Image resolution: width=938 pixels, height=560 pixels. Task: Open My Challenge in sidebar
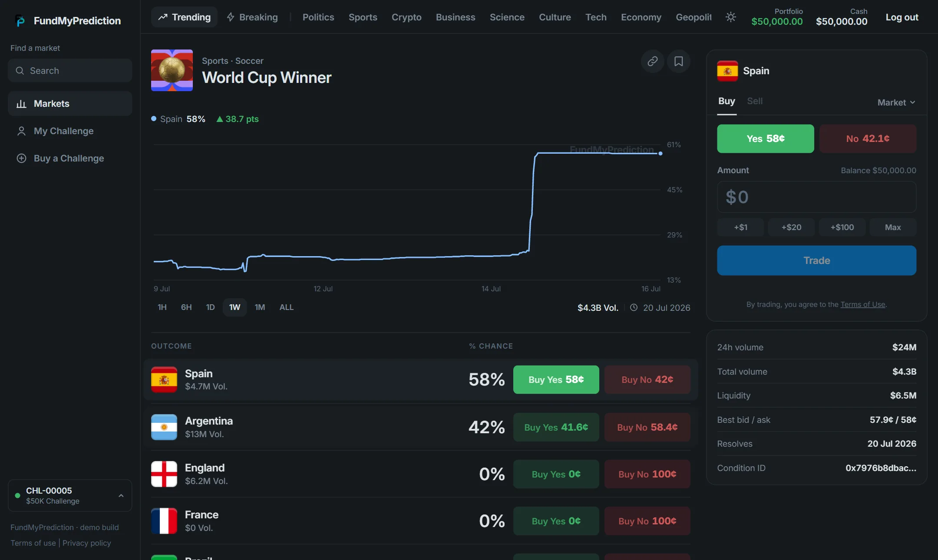70,131
